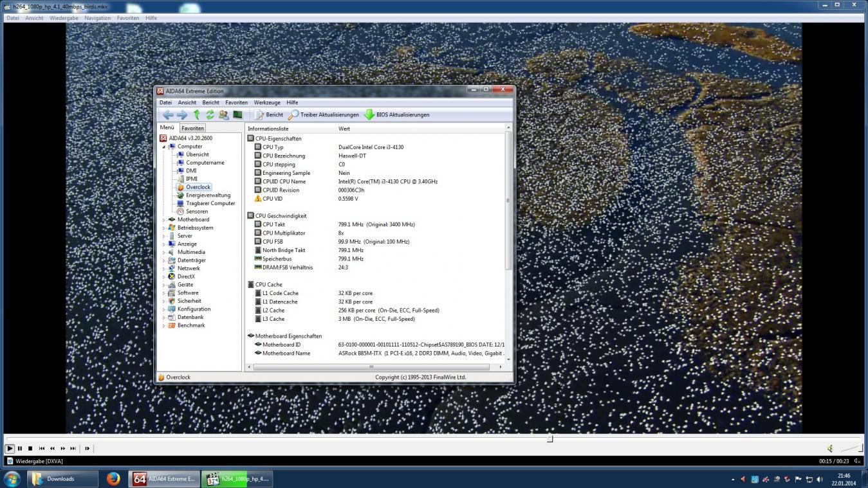The height and width of the screenshot is (488, 868).
Task: Open the AIDA64 Hilfe menu
Action: (x=292, y=102)
